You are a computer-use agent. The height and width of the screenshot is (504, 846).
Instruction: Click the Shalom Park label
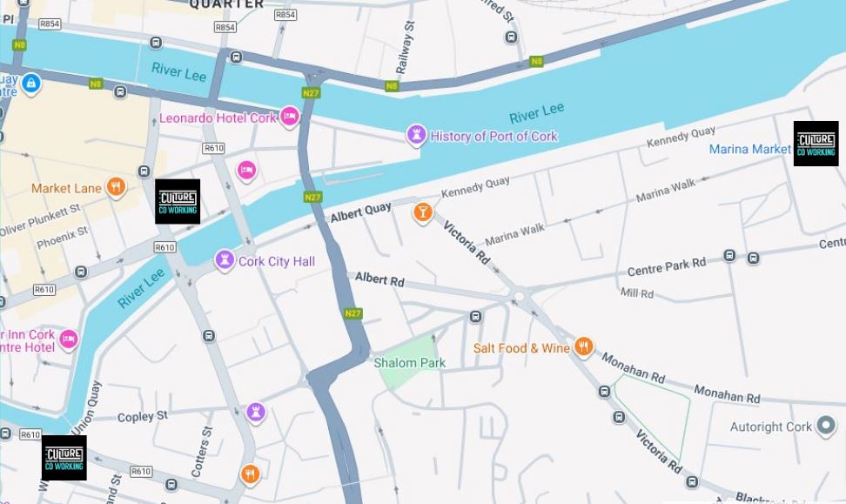pyautogui.click(x=410, y=363)
